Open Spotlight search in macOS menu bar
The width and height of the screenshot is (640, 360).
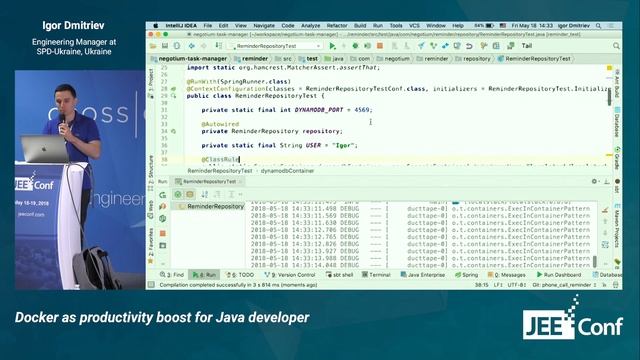[x=598, y=26]
